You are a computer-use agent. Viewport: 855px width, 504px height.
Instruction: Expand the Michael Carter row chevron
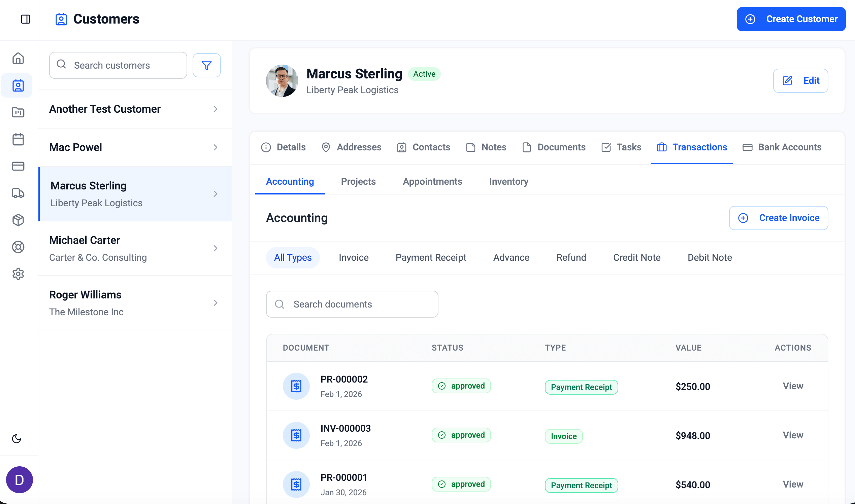click(215, 248)
